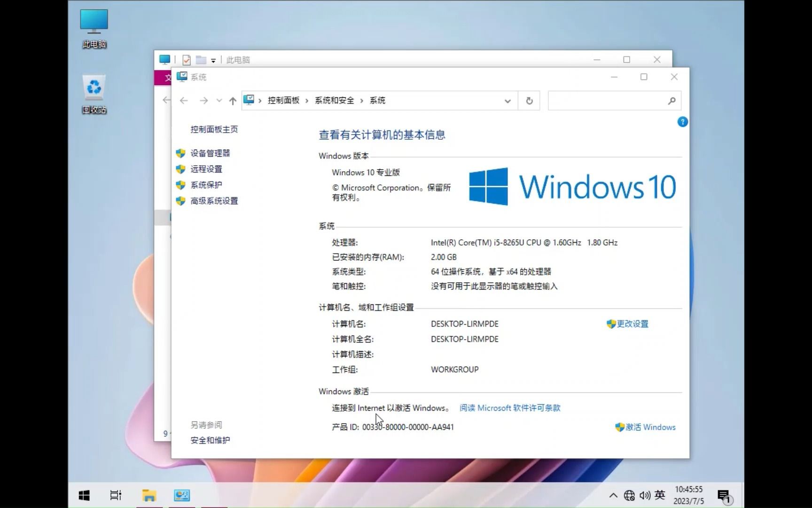Click the 英 input method indicator
Viewport: 812px width, 508px height.
click(660, 495)
